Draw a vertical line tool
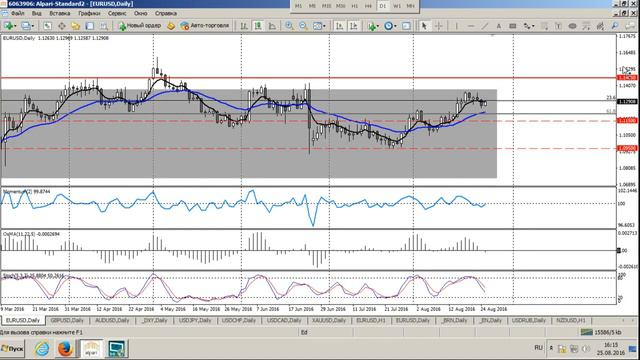The image size is (640, 360). point(456,26)
